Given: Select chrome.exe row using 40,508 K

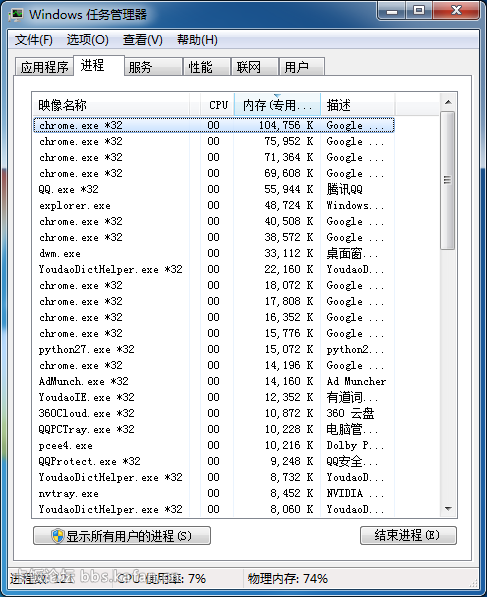Looking at the screenshot, I should click(214, 221).
